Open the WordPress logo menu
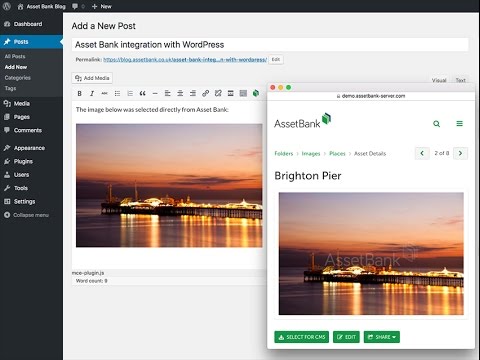This screenshot has height=360, width=480. 7,6
